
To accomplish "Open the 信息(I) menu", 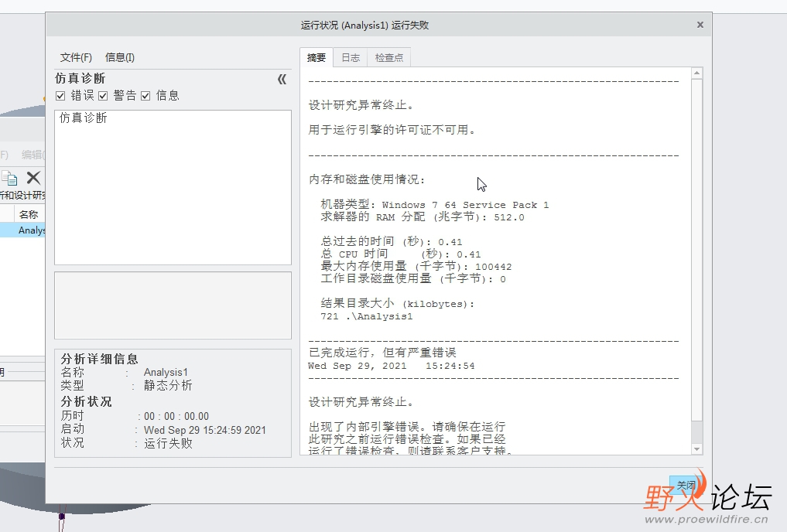I will [x=119, y=57].
